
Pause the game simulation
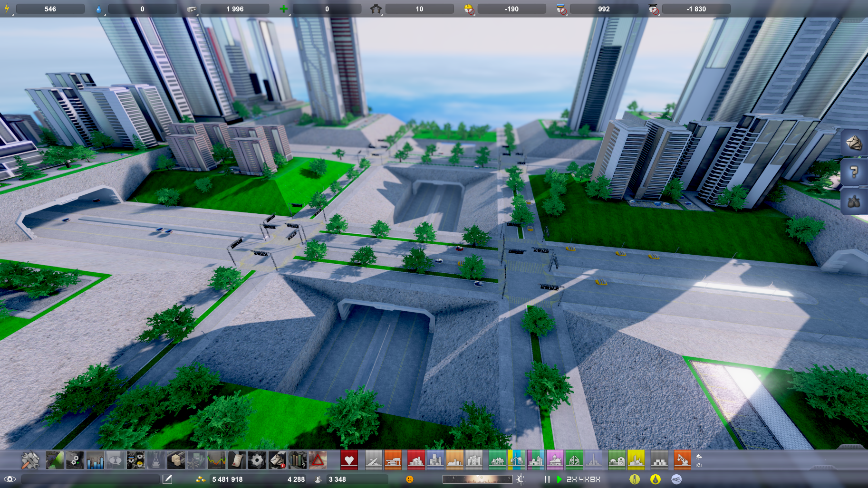coord(547,479)
